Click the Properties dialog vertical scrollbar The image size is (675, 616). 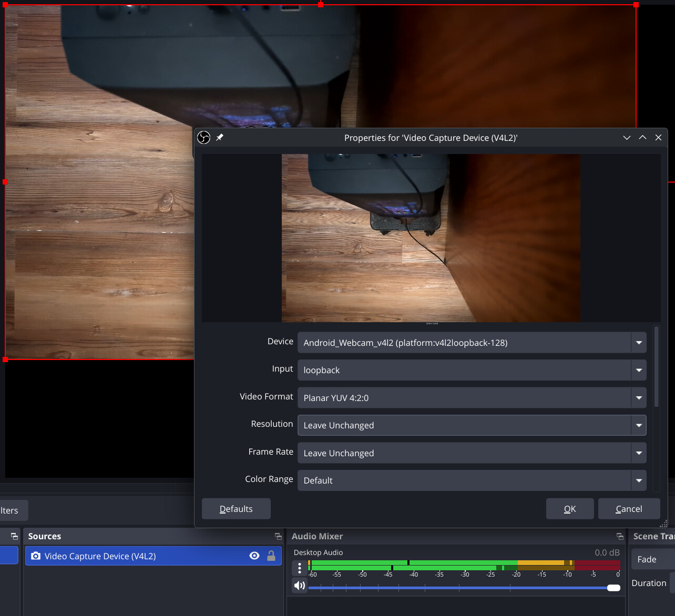click(x=656, y=368)
